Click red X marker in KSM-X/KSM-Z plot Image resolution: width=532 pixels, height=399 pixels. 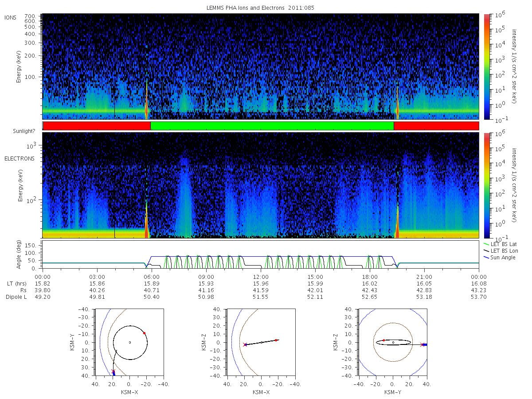245,344
